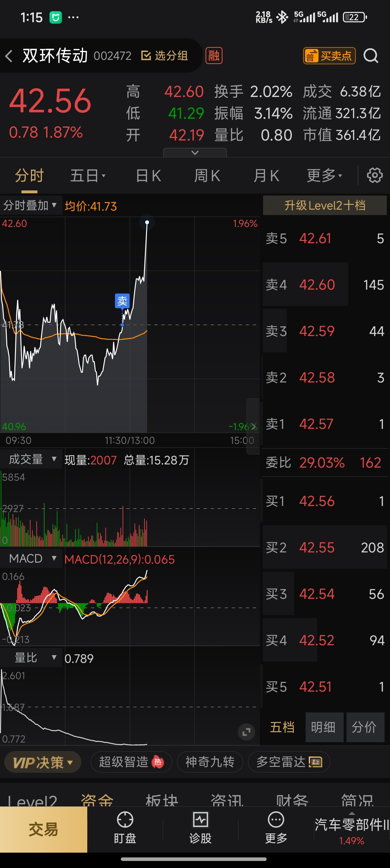Tap the 热 hot badge icon
The width and height of the screenshot is (390, 868).
[x=158, y=762]
